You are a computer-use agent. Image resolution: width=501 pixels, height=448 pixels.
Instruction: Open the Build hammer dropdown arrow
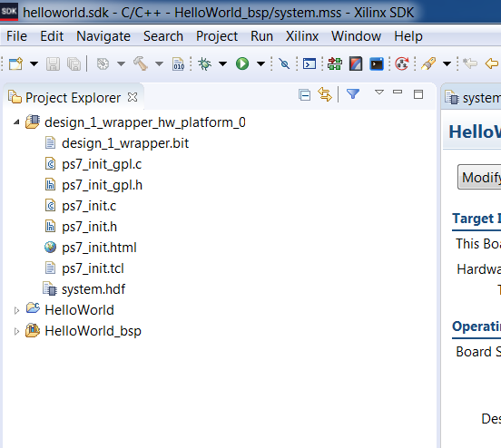tap(159, 63)
